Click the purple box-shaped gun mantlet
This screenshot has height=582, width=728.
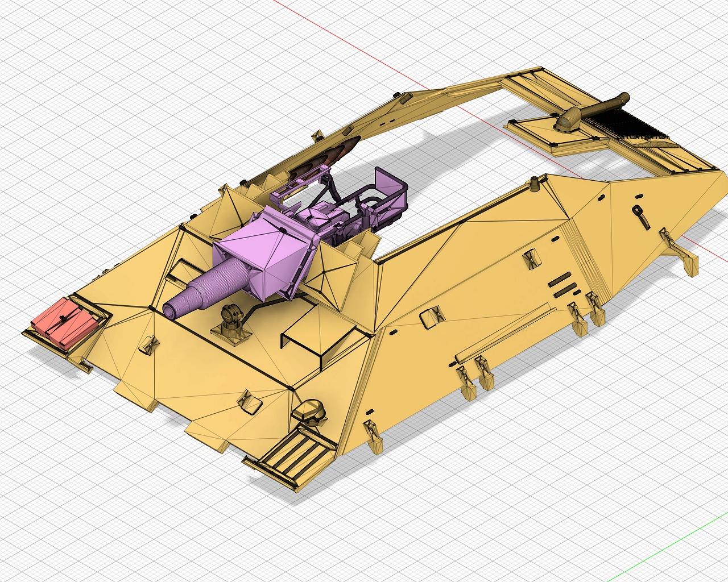[263, 253]
